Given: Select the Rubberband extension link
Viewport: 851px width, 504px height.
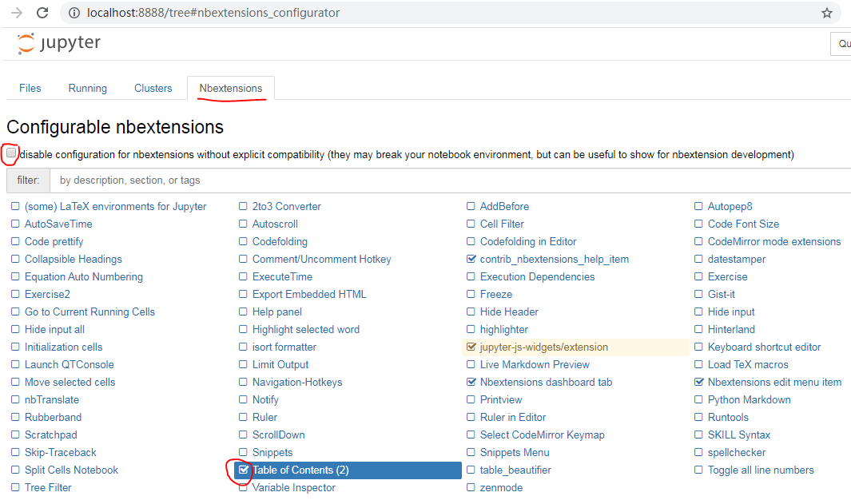Looking at the screenshot, I should 54,417.
